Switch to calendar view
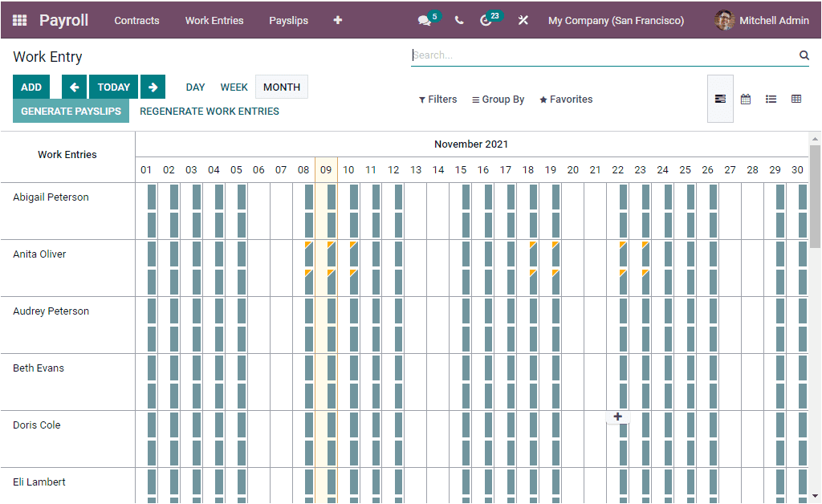Viewport: 822px width, 504px height. coord(746,98)
